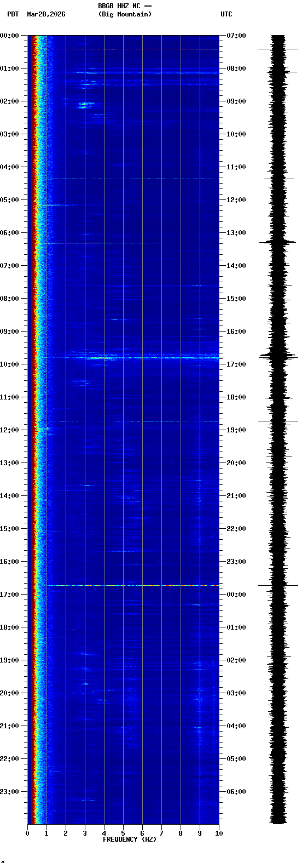Select the '05:00' PDT axis time label
The image size is (302, 868).
pyautogui.click(x=9, y=200)
